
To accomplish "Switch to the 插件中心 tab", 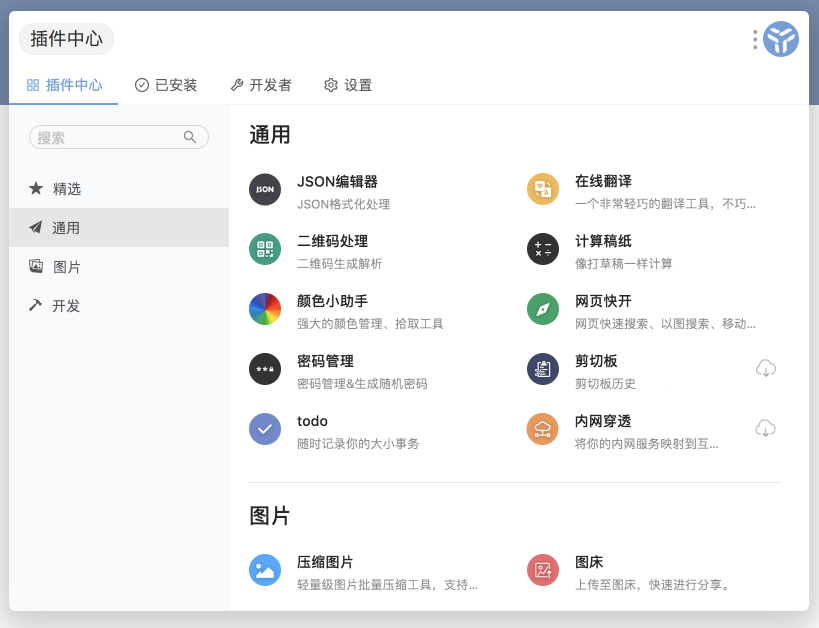I will pos(64,85).
